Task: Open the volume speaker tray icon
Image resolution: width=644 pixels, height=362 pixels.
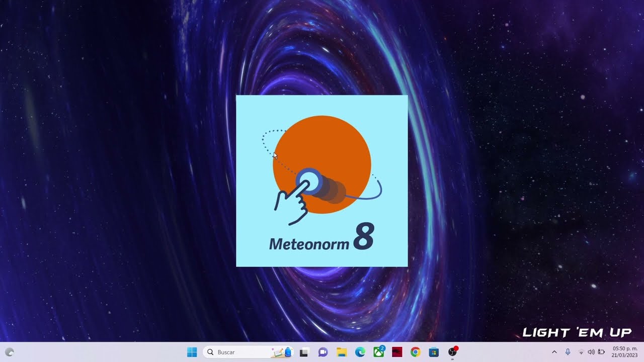Action: coord(591,352)
